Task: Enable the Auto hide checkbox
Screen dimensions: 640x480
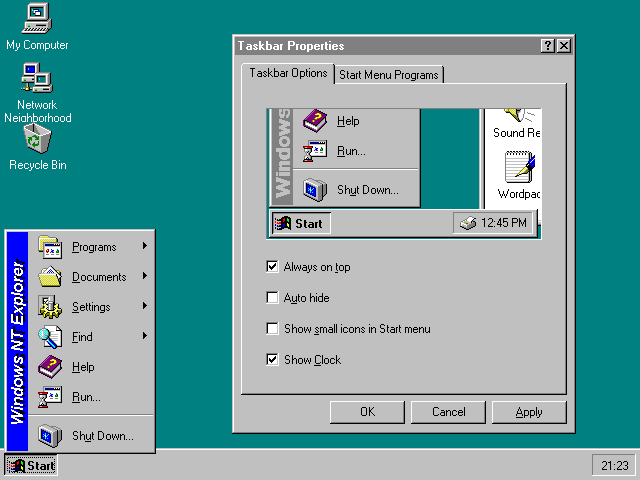Action: pyautogui.click(x=272, y=298)
